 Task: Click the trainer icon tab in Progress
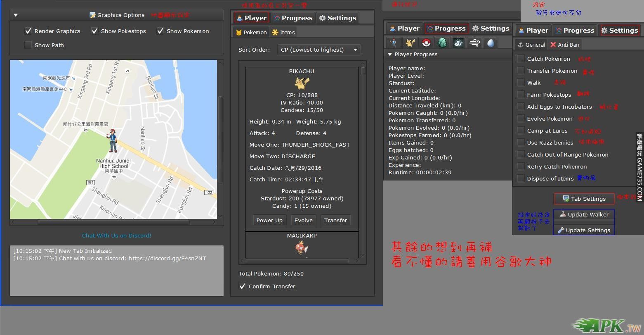[x=394, y=43]
